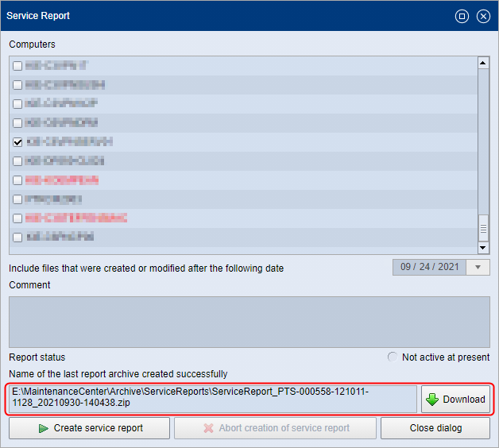
Task: Click inside the Comment text area
Action: (249, 322)
